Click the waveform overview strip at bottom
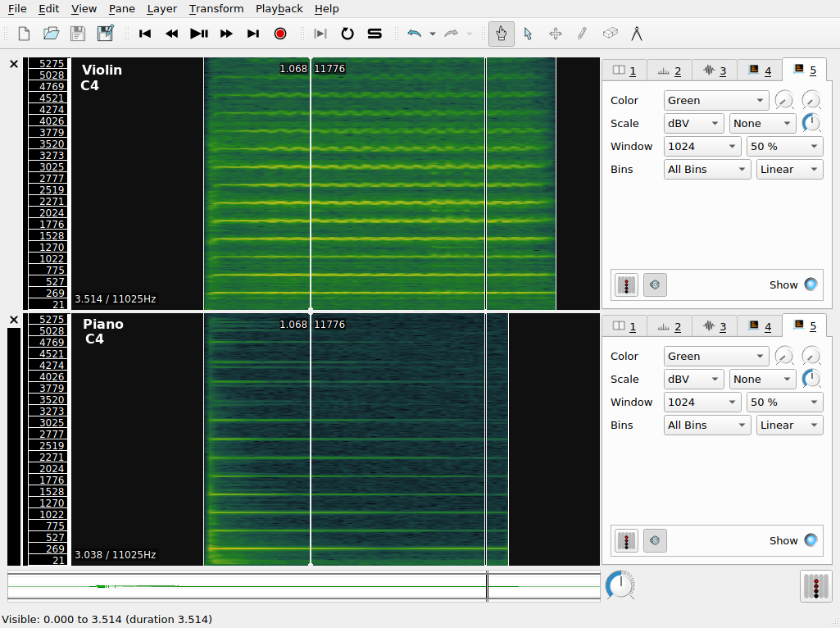Screen dimensions: 840x628 pos(303,587)
